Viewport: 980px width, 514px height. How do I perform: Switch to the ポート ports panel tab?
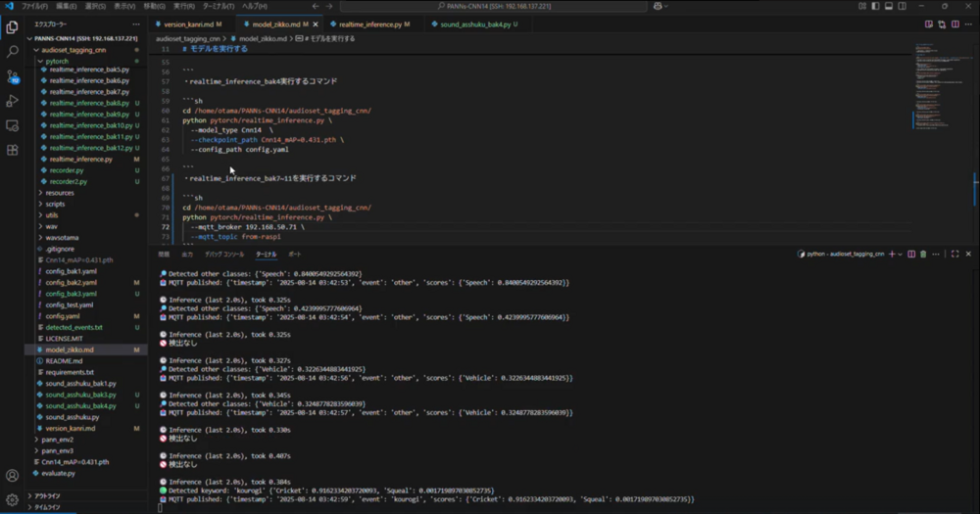294,255
